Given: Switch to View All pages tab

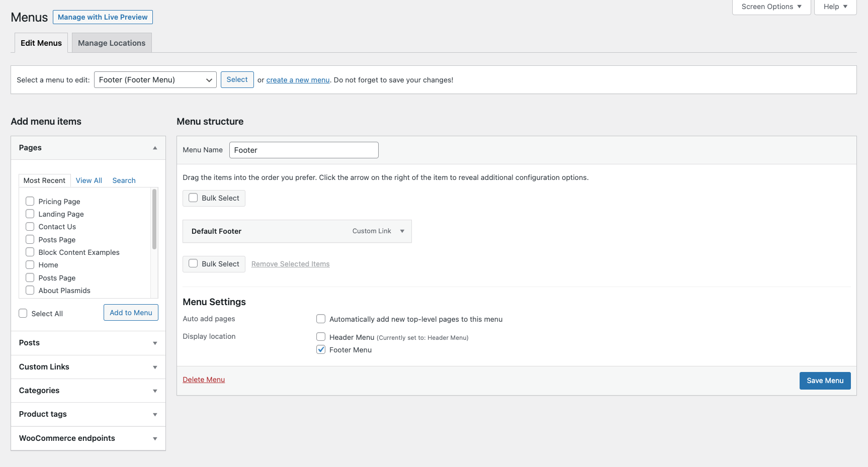Looking at the screenshot, I should [89, 180].
